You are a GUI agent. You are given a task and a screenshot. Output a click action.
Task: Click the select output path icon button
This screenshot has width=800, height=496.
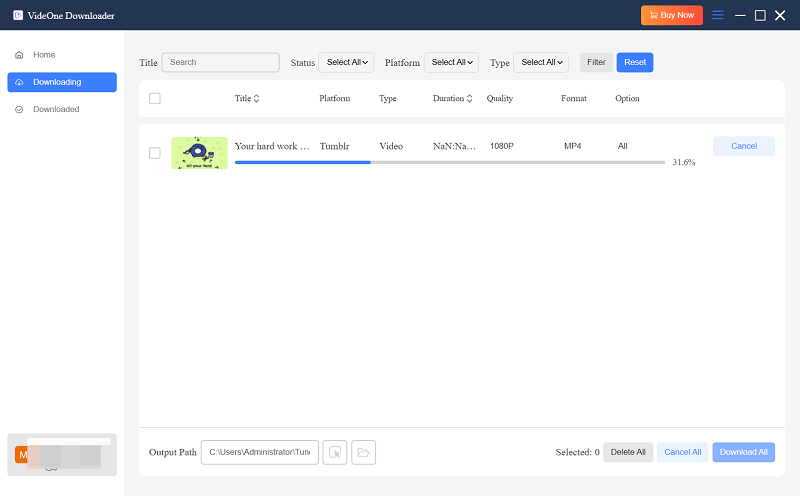pos(335,452)
